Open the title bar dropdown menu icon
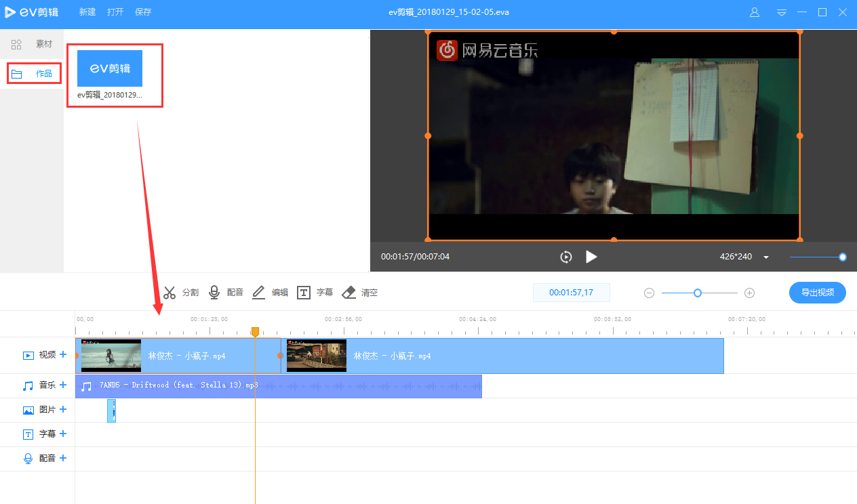This screenshot has height=504, width=857. pos(782,12)
